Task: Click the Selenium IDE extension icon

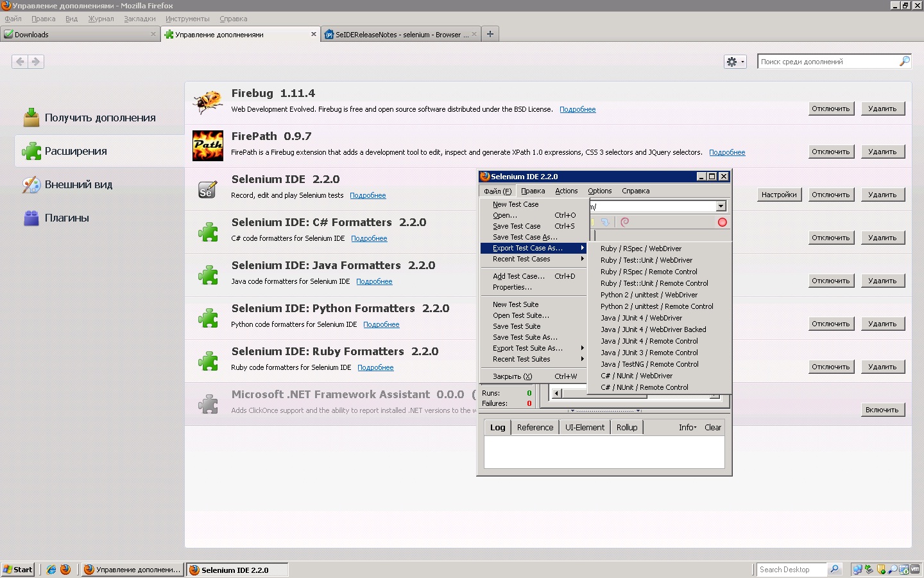Action: tap(207, 189)
